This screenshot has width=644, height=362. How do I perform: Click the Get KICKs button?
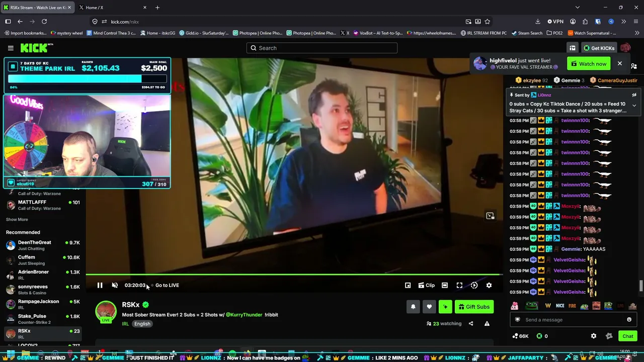(x=599, y=48)
